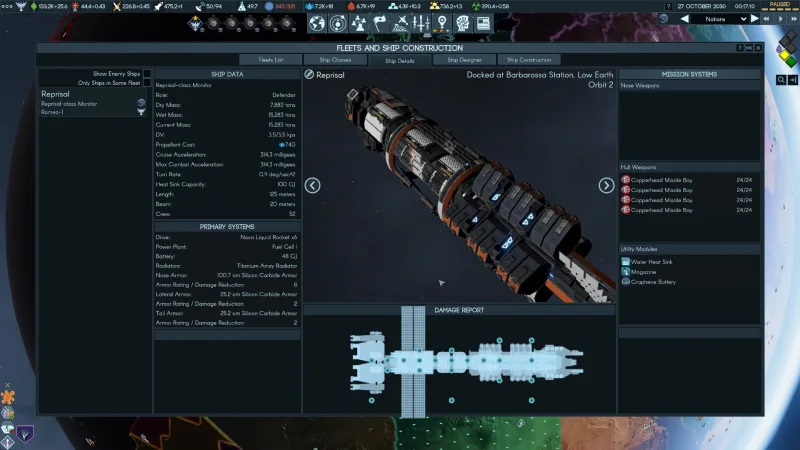Click the first Copperhead Missile Bay row

tap(689, 180)
